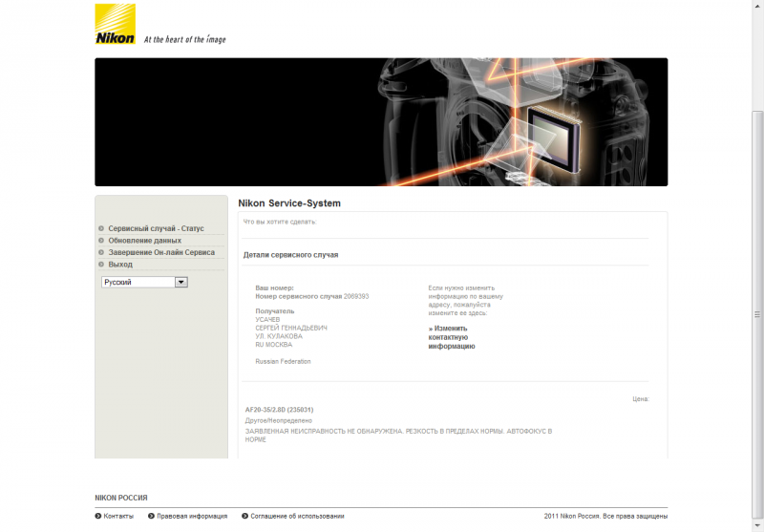Click the RU МОСКВА address line
Screen dimensions: 764x532
[x=274, y=345]
